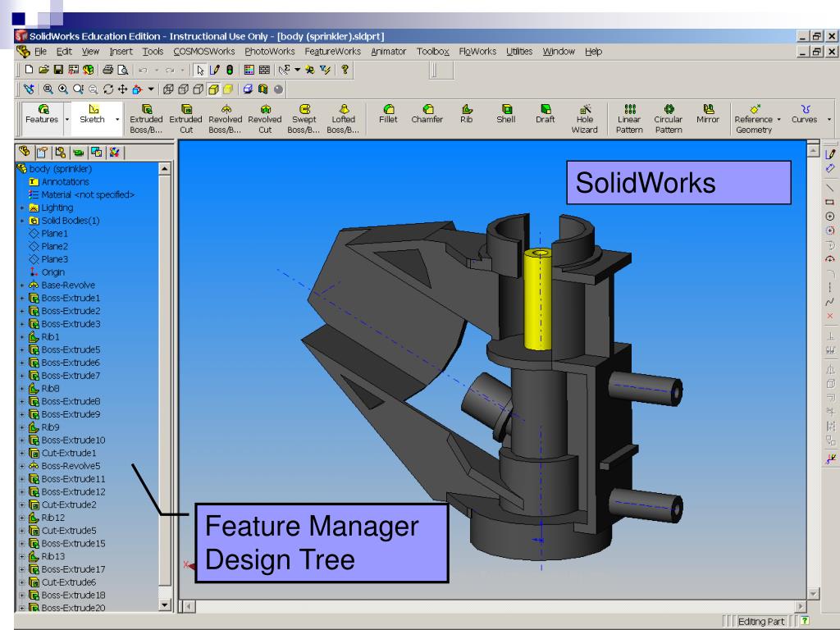Select Plane1 in the design tree
840x630 pixels.
click(48, 234)
